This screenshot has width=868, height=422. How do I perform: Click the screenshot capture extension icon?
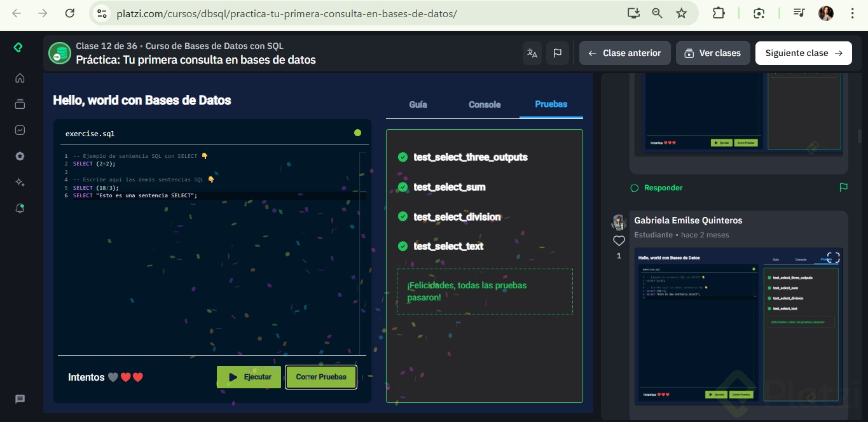point(759,13)
